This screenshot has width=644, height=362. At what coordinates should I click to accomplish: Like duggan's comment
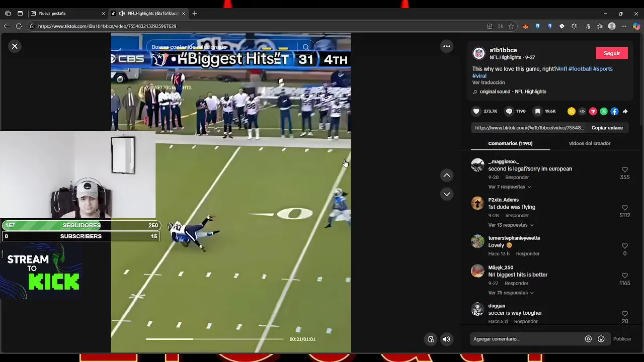(624, 314)
